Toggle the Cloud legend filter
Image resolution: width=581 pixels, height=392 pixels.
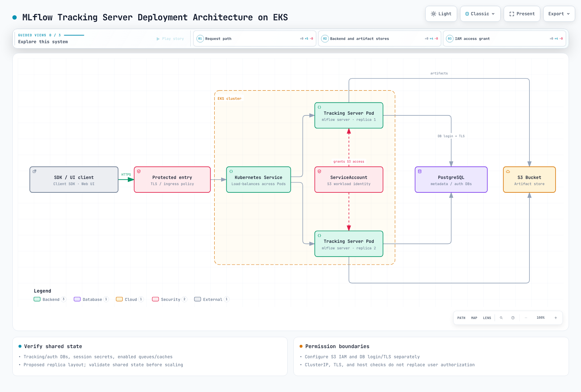click(130, 299)
